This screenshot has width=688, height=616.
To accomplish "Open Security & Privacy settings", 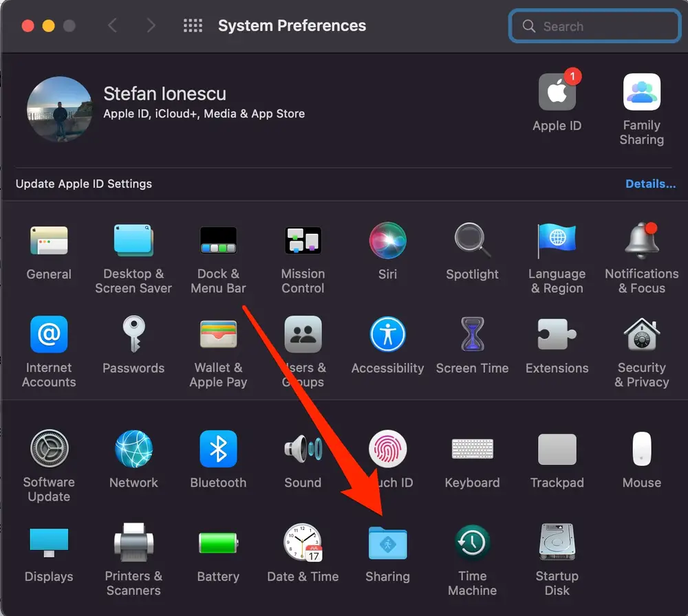I will [641, 334].
